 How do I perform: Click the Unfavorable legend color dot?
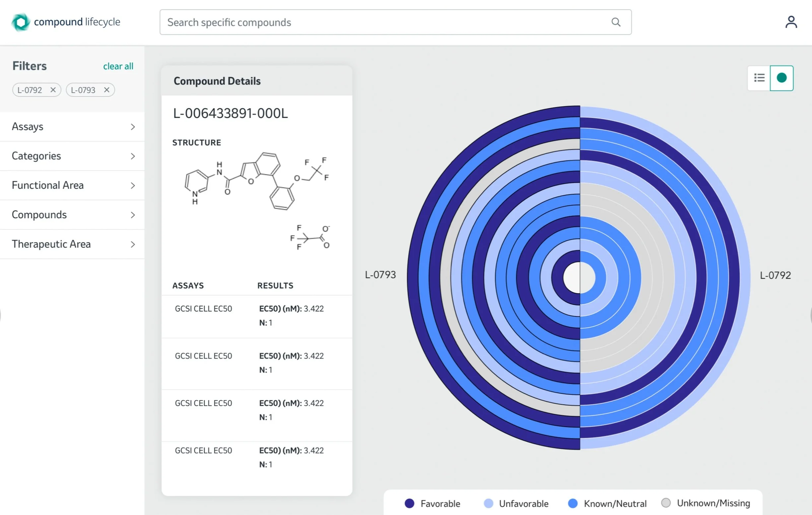click(488, 503)
